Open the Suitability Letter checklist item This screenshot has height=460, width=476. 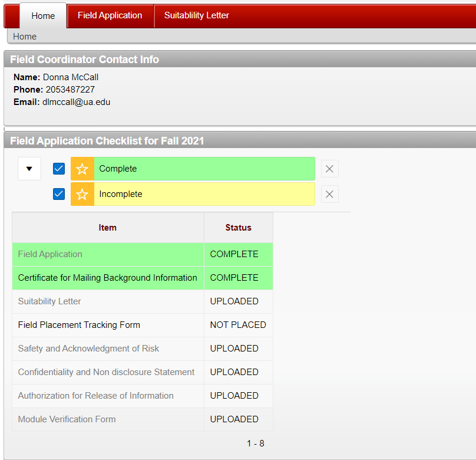pos(49,301)
